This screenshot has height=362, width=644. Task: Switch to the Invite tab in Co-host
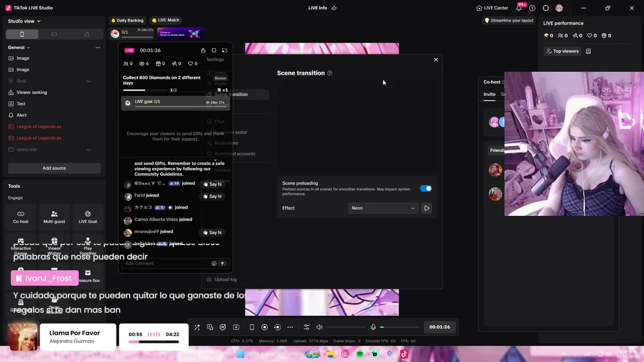coord(490,95)
